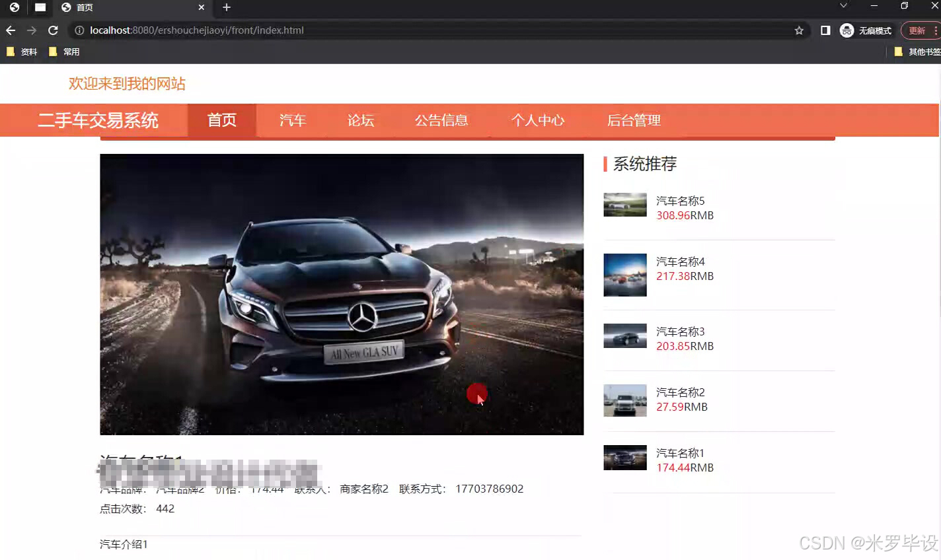Screen dimensions: 941x560
Task: Click the 商家名称2 merchant name
Action: [x=364, y=489]
